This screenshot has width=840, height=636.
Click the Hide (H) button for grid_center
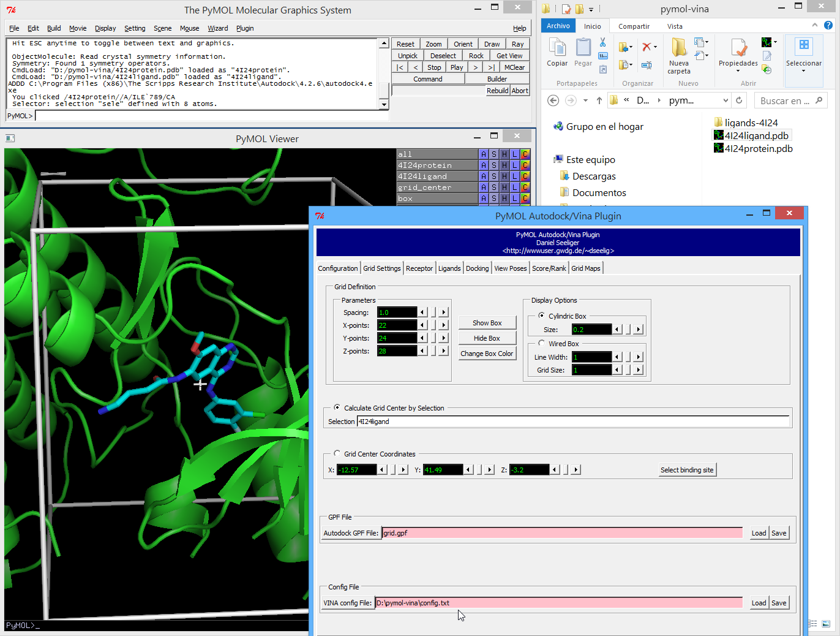tap(504, 187)
